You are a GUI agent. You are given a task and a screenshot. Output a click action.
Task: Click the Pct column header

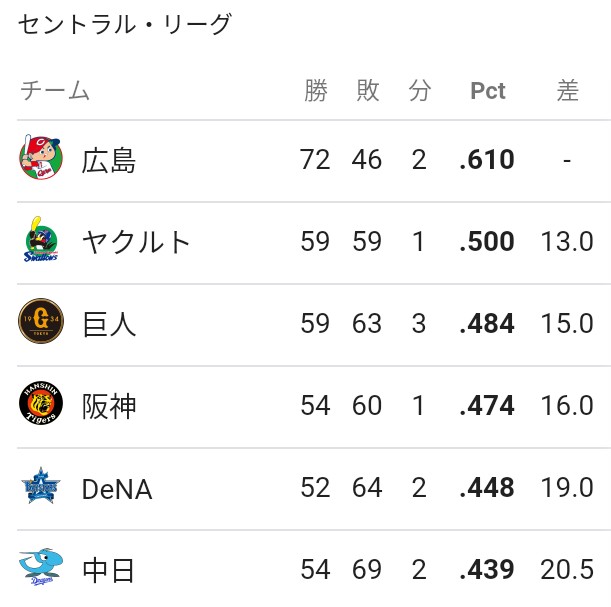487,91
